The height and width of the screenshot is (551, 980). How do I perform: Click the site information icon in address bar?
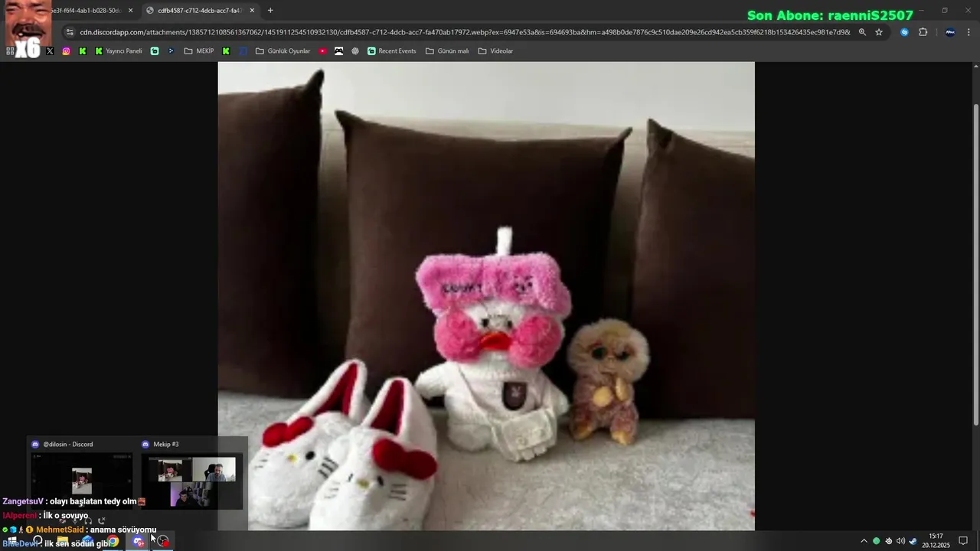point(70,32)
